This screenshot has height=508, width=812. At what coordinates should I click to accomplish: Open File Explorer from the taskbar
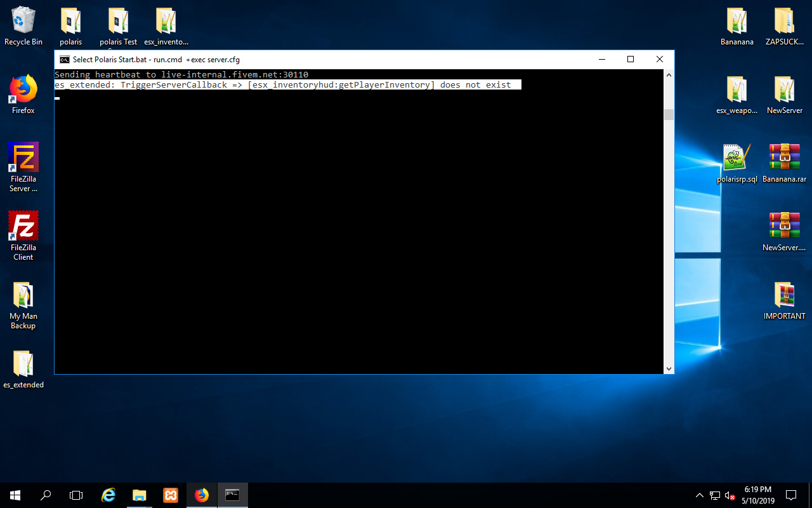point(140,495)
